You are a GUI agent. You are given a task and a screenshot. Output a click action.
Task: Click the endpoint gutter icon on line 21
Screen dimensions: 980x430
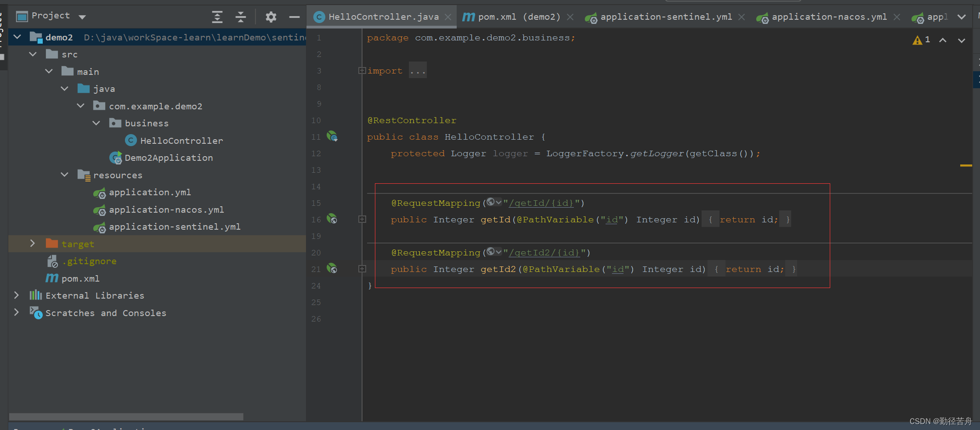pyautogui.click(x=332, y=269)
